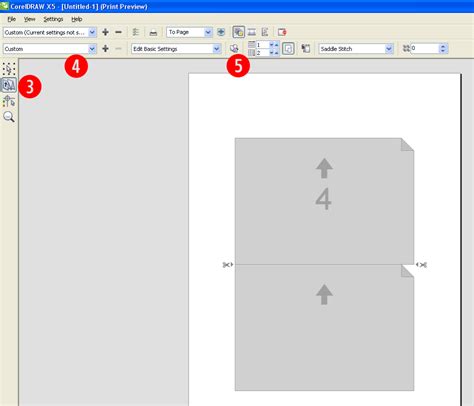
Task: Select the Pick tool in the toolbox
Action: [9, 69]
